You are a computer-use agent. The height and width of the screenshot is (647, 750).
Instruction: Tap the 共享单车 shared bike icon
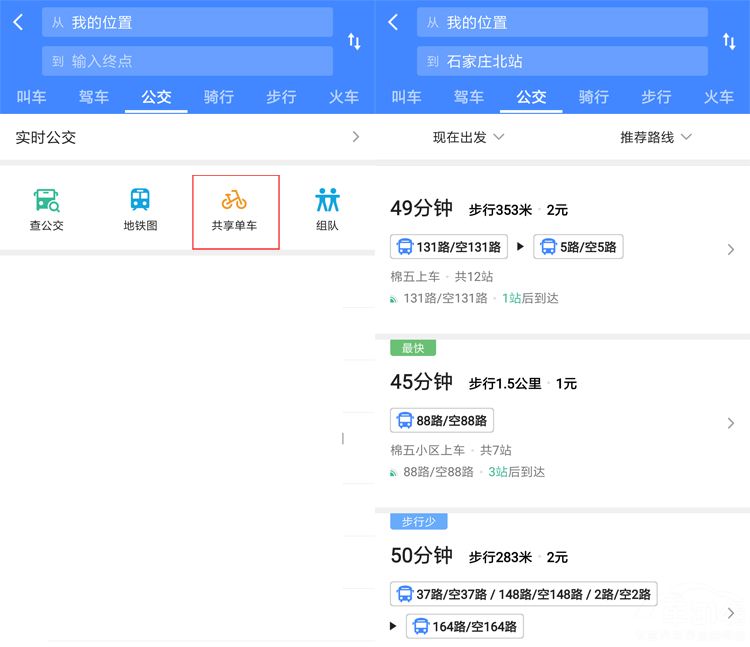click(x=234, y=210)
